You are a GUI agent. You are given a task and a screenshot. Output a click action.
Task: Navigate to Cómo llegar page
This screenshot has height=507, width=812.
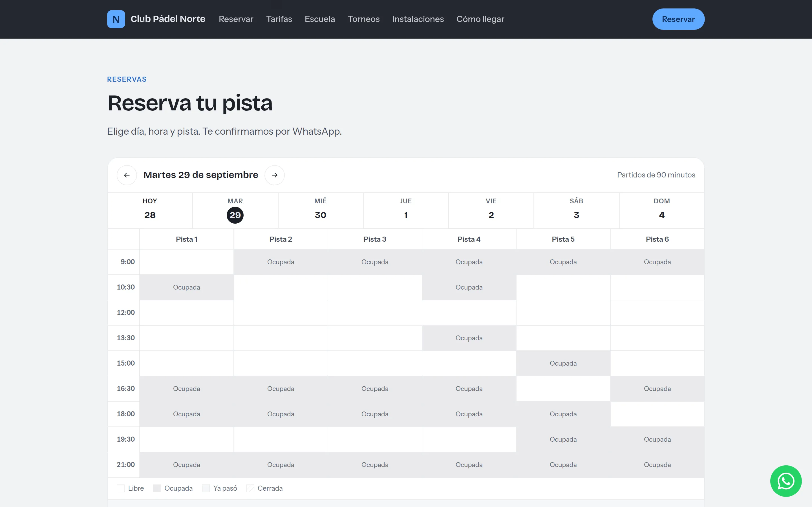pyautogui.click(x=480, y=19)
